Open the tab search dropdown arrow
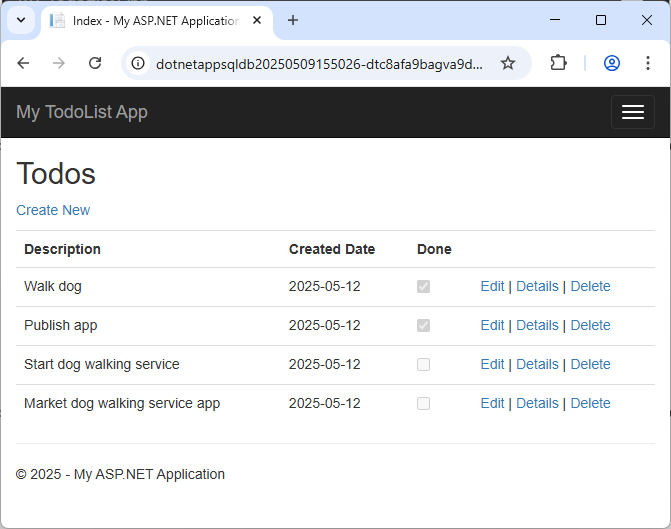The image size is (671, 529). (20, 20)
